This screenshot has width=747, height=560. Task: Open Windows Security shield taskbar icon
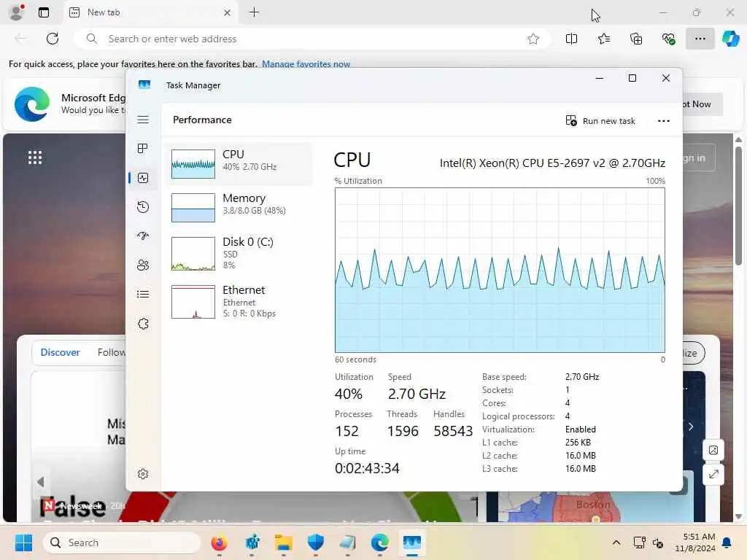[x=315, y=542]
